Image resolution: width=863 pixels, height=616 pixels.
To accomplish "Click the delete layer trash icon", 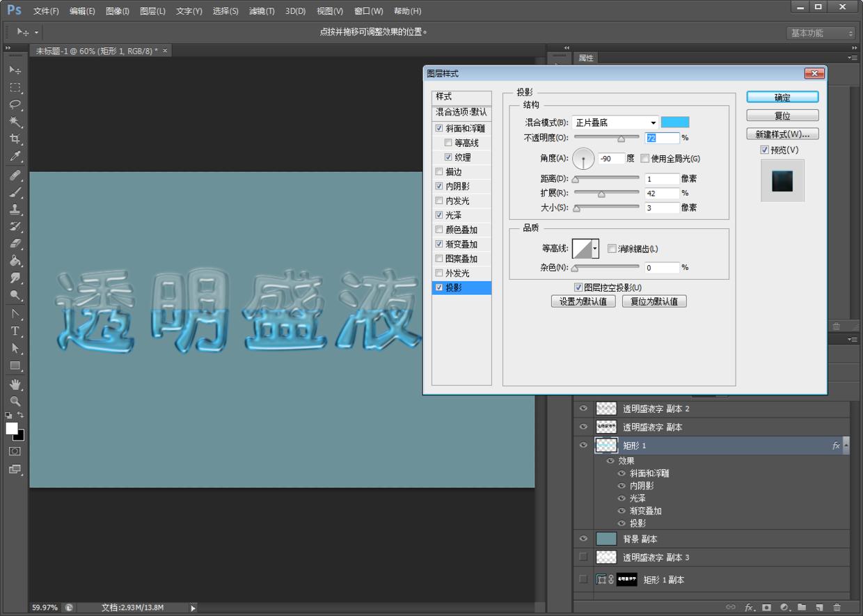I will pos(837,607).
